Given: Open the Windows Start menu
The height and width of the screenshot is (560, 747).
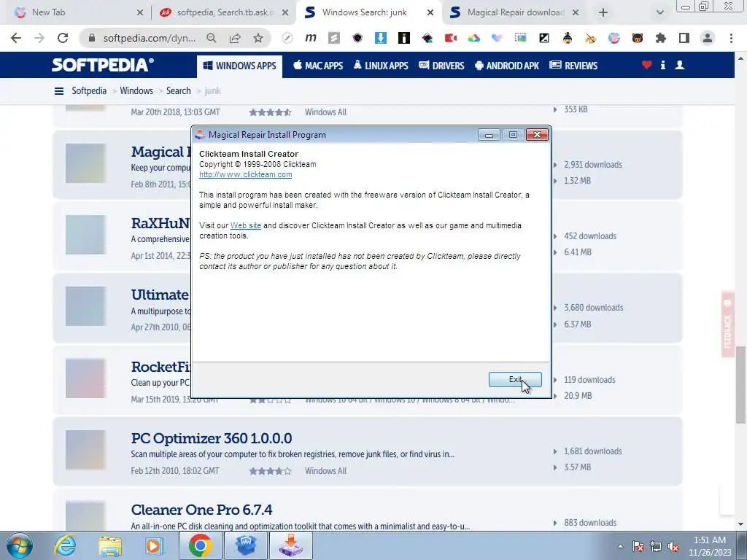Looking at the screenshot, I should pos(20,545).
